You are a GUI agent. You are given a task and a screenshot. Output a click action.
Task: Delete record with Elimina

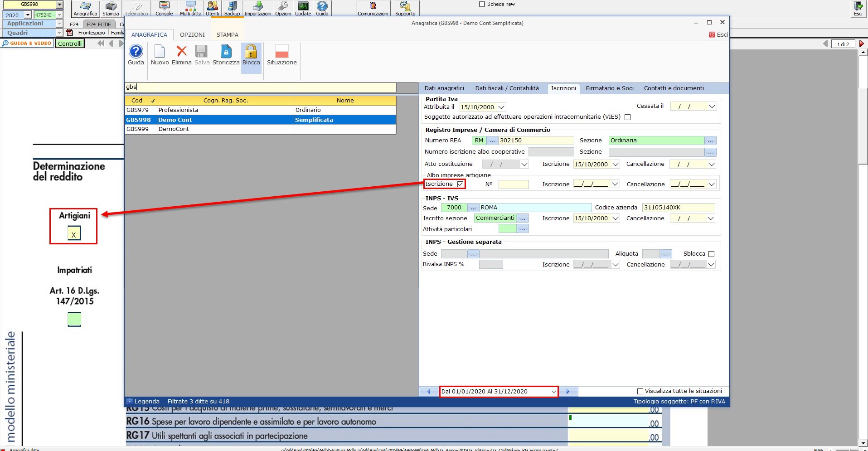point(181,55)
